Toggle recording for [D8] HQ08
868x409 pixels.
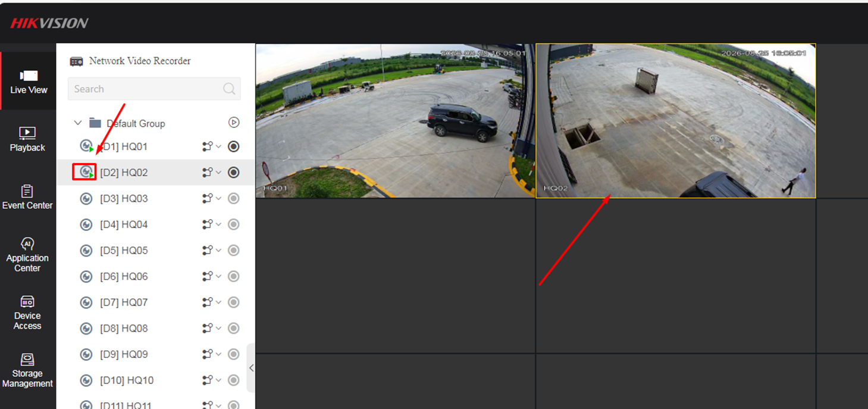tap(234, 329)
